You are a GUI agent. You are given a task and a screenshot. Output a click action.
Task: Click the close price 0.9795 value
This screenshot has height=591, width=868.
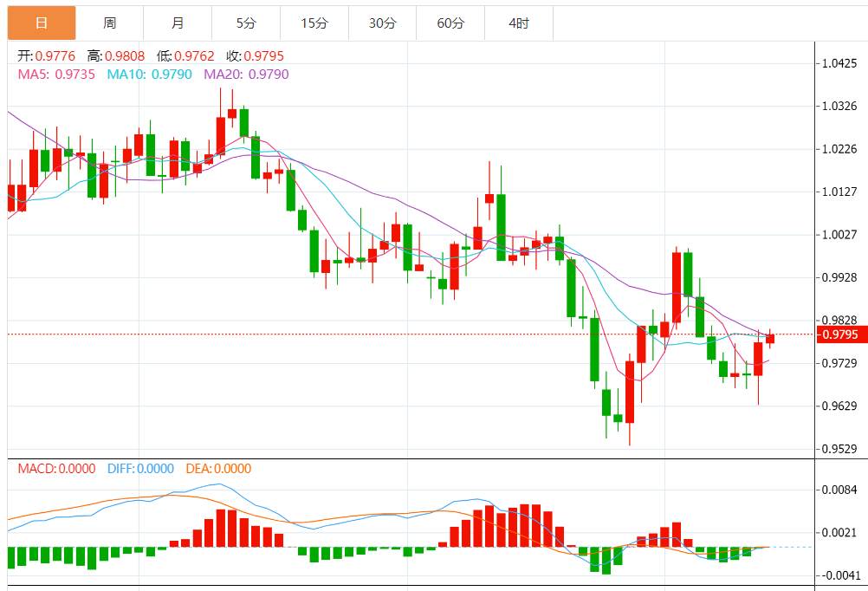263,56
